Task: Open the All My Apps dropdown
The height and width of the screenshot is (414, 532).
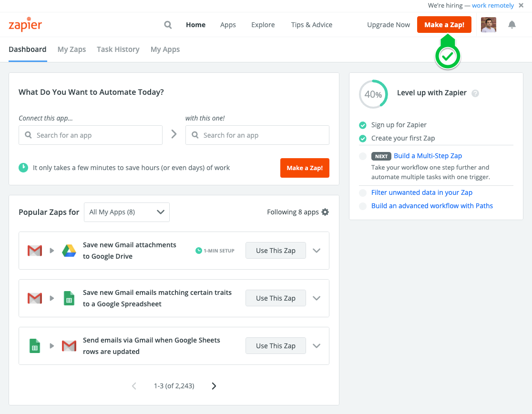Action: [126, 212]
